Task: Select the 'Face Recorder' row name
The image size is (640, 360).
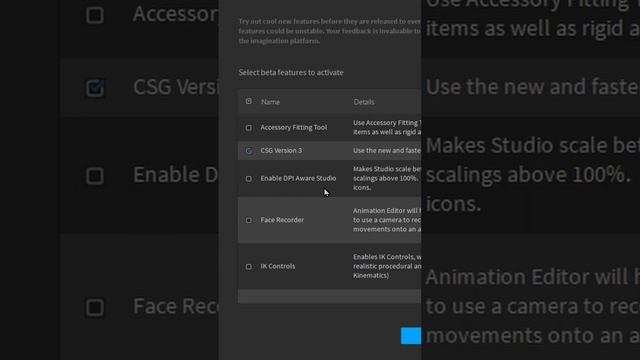Action: click(282, 220)
